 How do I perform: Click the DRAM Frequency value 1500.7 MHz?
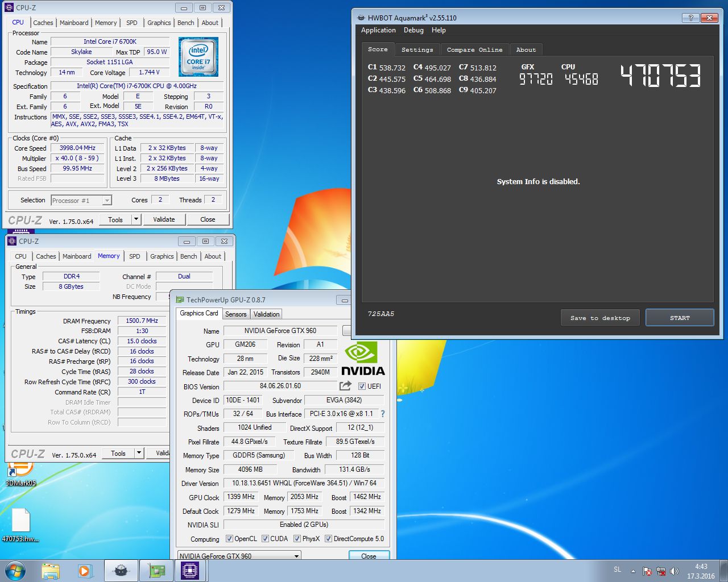click(142, 321)
